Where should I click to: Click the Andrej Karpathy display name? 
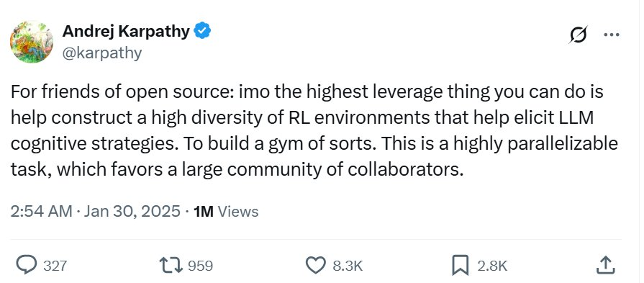point(126,31)
